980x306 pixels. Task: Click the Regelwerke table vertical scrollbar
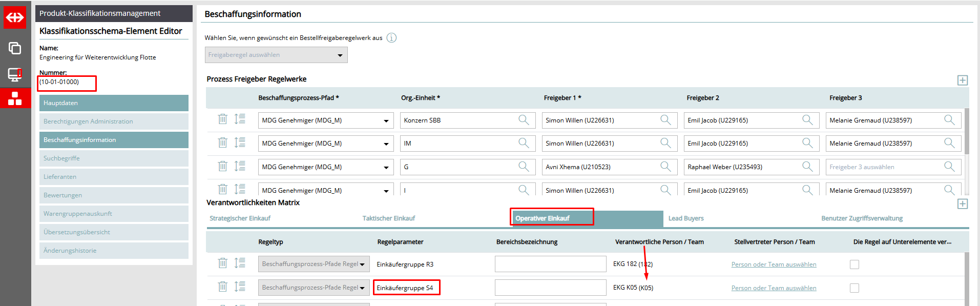967,131
